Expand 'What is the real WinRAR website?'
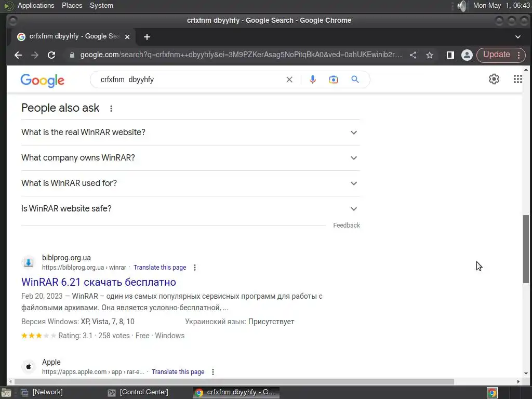 (x=190, y=132)
